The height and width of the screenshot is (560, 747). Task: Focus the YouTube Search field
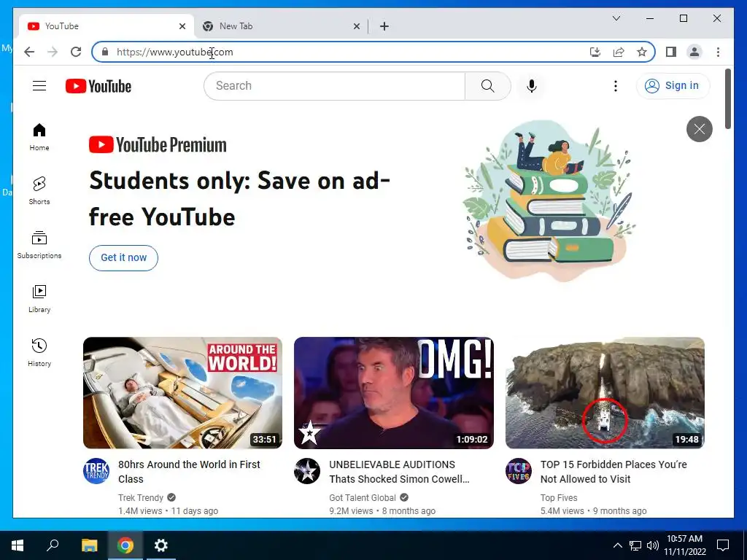(334, 86)
